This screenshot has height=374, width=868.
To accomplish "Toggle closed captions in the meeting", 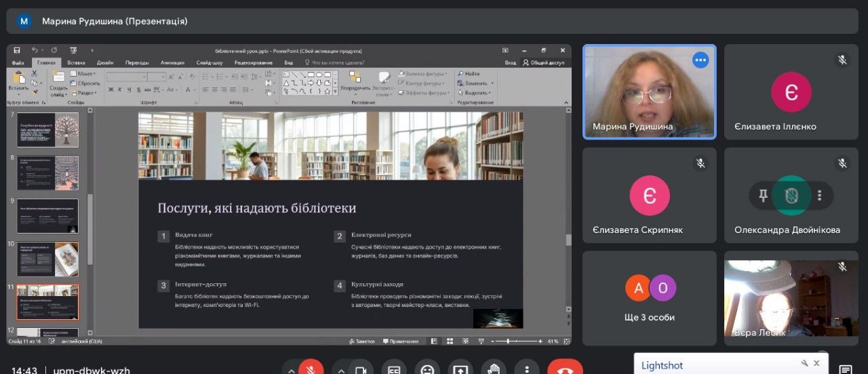I will (394, 369).
